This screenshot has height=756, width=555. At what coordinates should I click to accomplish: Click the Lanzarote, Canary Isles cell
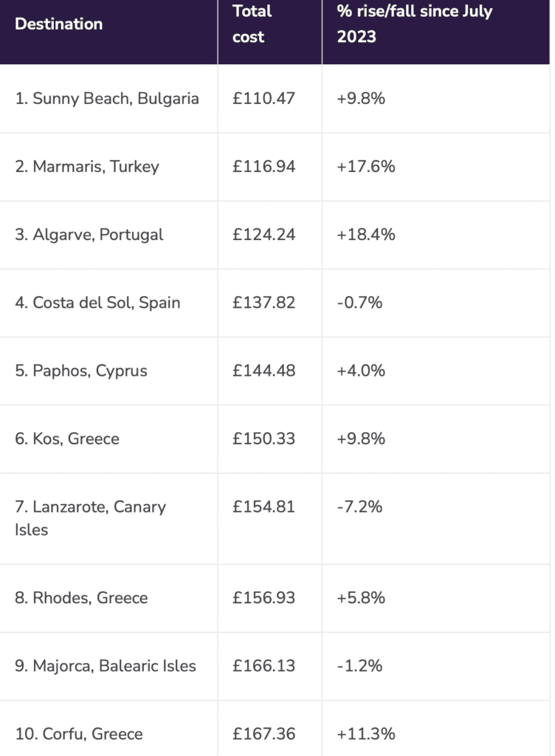[108, 519]
